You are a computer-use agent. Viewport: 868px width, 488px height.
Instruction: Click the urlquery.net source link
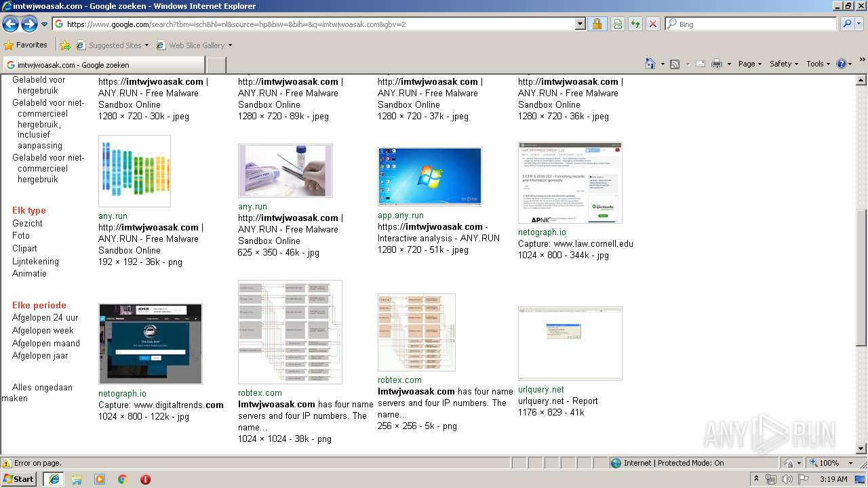pyautogui.click(x=540, y=389)
